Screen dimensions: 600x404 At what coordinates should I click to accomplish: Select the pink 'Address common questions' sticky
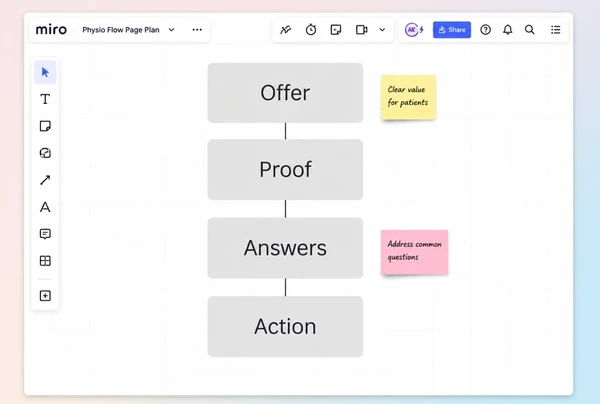pos(414,252)
